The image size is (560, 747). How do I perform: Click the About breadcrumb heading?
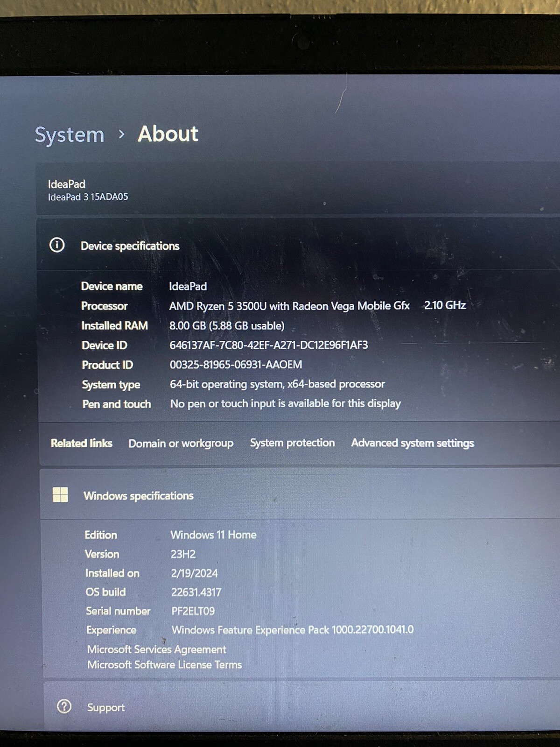(168, 134)
